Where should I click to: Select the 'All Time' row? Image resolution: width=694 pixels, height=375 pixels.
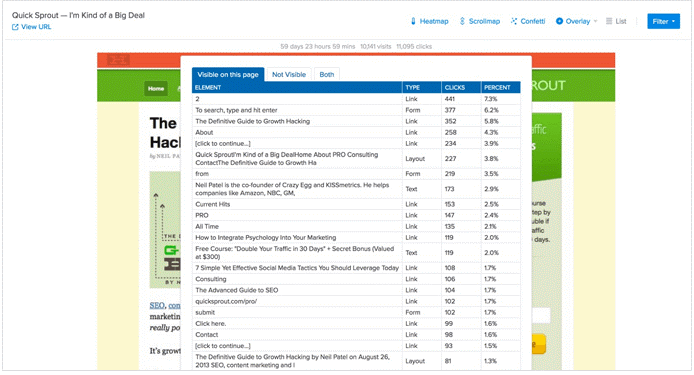pos(356,226)
